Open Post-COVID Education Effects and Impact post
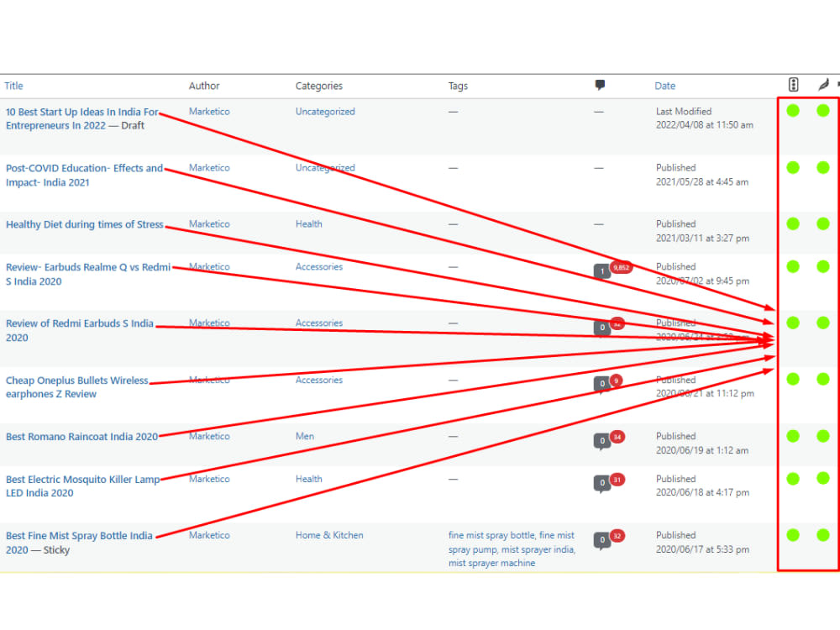840x630 pixels. click(84, 176)
